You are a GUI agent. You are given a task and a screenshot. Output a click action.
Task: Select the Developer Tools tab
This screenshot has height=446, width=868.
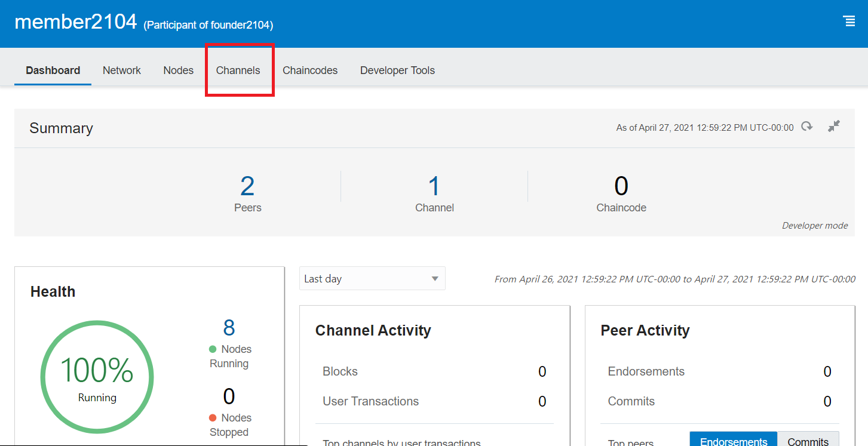tap(397, 70)
